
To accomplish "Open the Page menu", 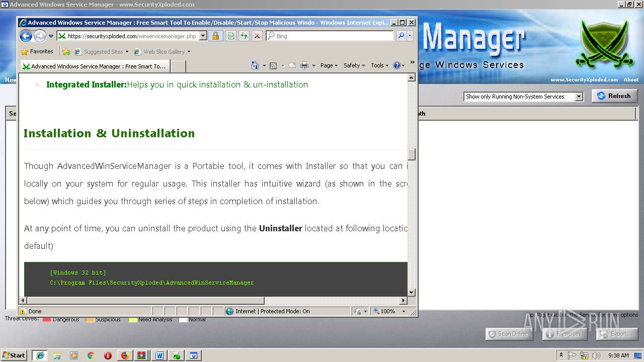I will pos(329,65).
